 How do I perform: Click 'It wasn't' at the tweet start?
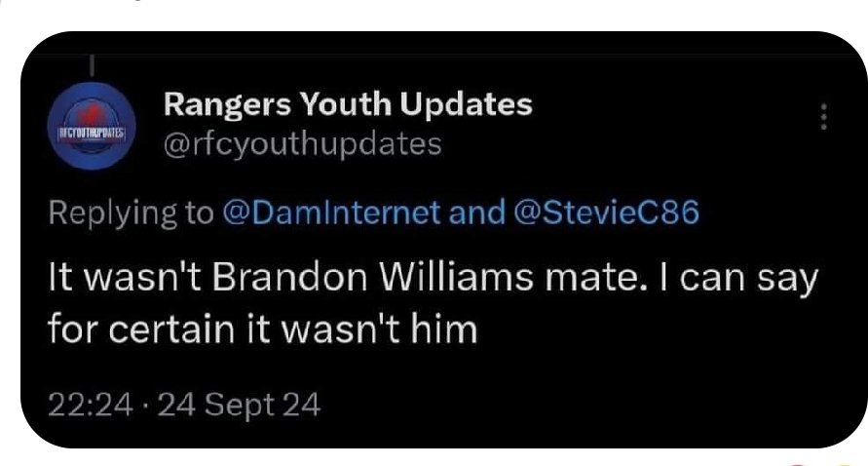[125, 277]
